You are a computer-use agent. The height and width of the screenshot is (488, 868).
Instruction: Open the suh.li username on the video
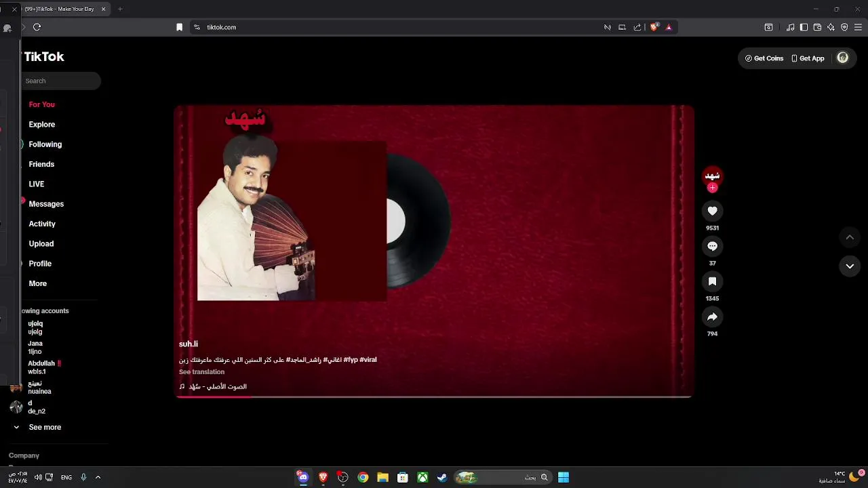(x=189, y=344)
